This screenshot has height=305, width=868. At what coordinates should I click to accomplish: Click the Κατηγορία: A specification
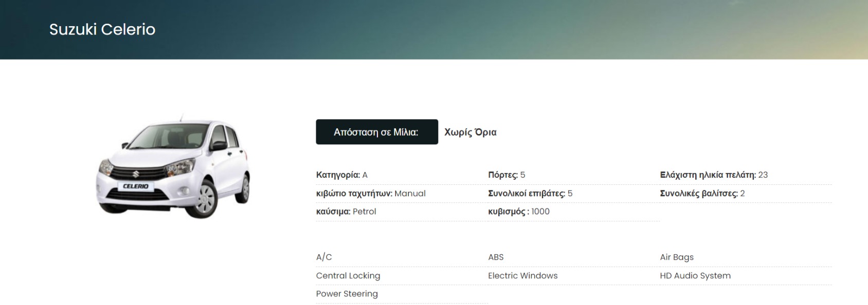(342, 175)
